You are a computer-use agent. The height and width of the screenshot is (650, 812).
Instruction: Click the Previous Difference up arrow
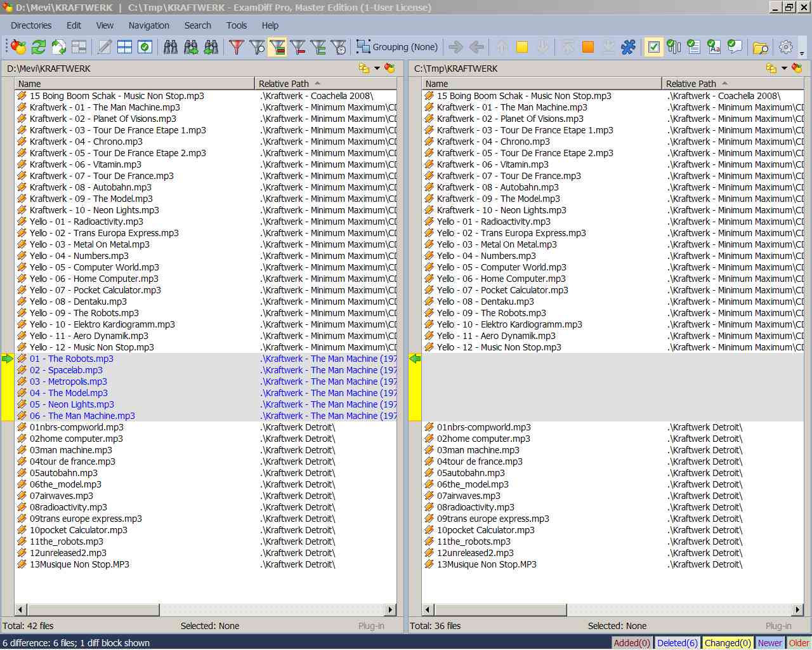502,47
